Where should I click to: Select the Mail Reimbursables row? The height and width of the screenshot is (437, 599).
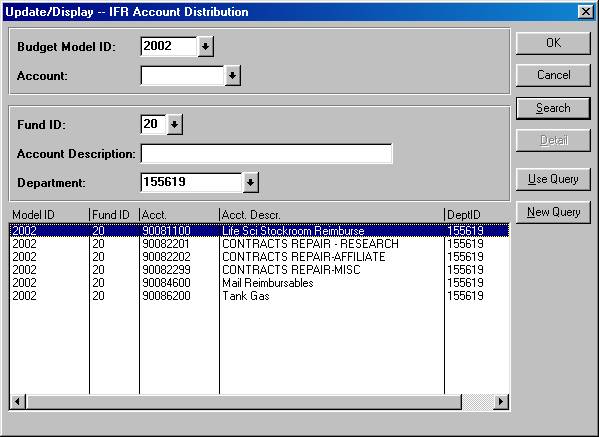259,283
